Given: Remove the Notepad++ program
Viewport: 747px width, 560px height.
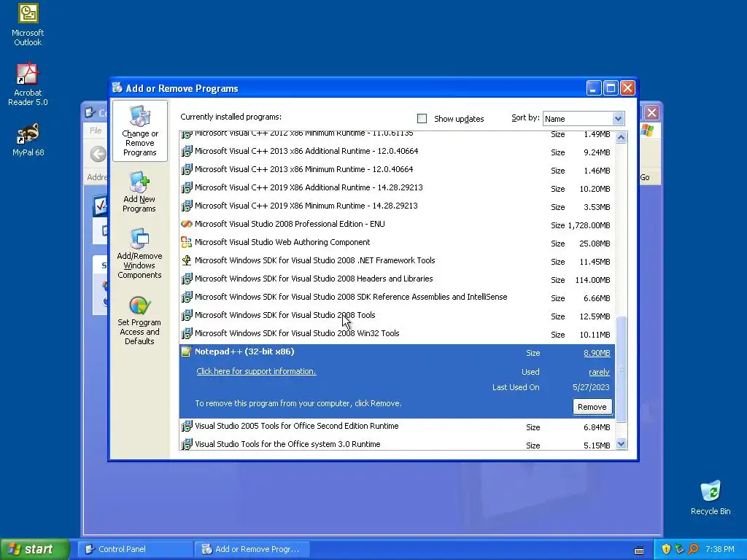Looking at the screenshot, I should [592, 407].
